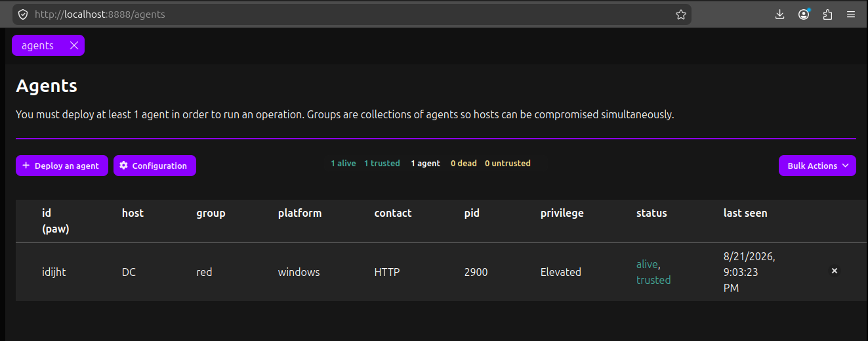Click the 'alive, trusted' status cell

pyautogui.click(x=653, y=272)
